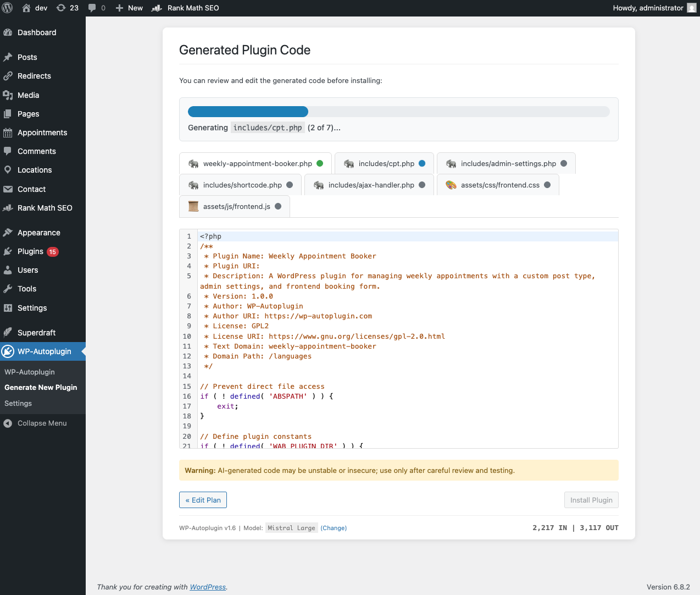Viewport: 700px width, 595px height.
Task: Switch to the includes/ajax-handler.php tab
Action: (x=369, y=185)
